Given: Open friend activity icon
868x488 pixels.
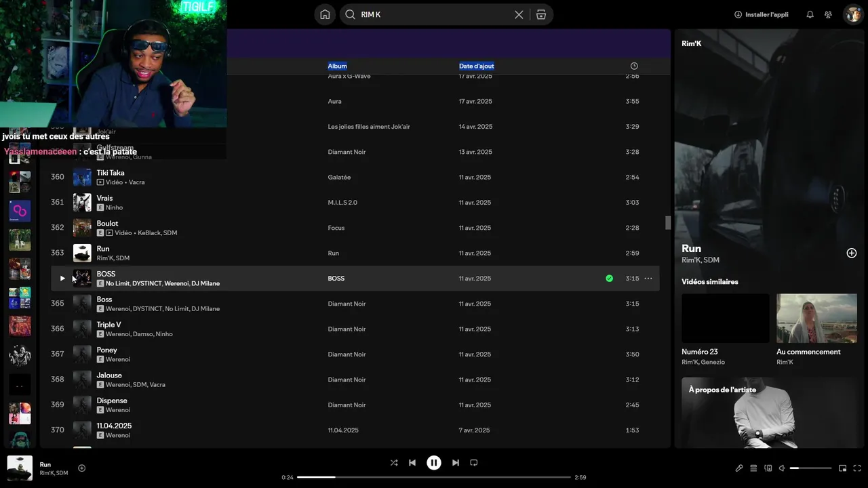Looking at the screenshot, I should point(828,14).
